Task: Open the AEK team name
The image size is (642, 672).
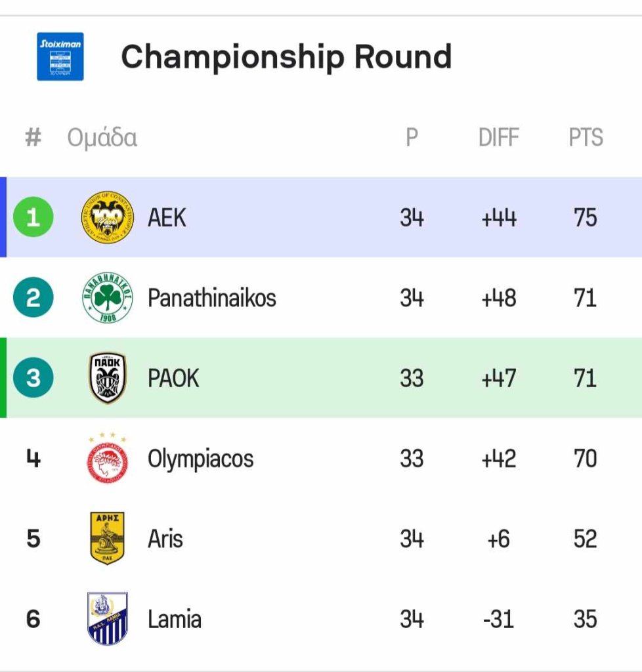Action: tap(167, 217)
